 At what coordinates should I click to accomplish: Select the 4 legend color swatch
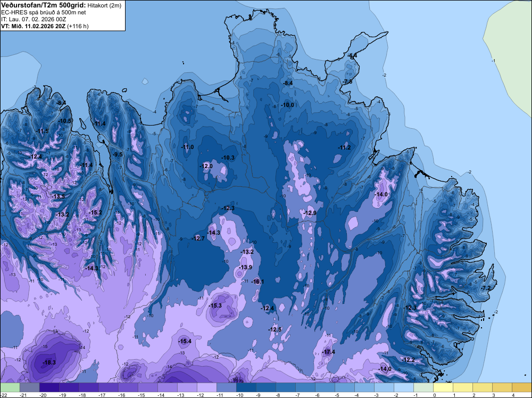point(521,387)
